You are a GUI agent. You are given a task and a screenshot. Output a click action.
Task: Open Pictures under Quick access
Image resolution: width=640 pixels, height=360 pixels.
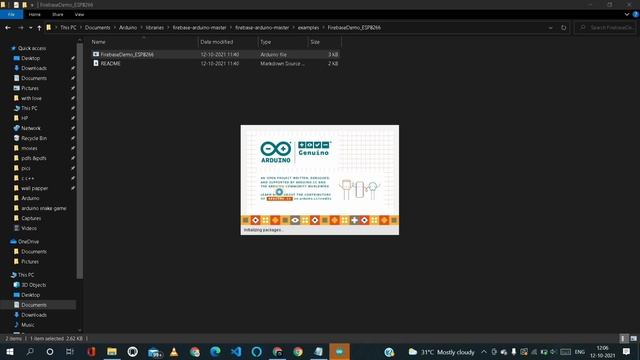pos(30,88)
